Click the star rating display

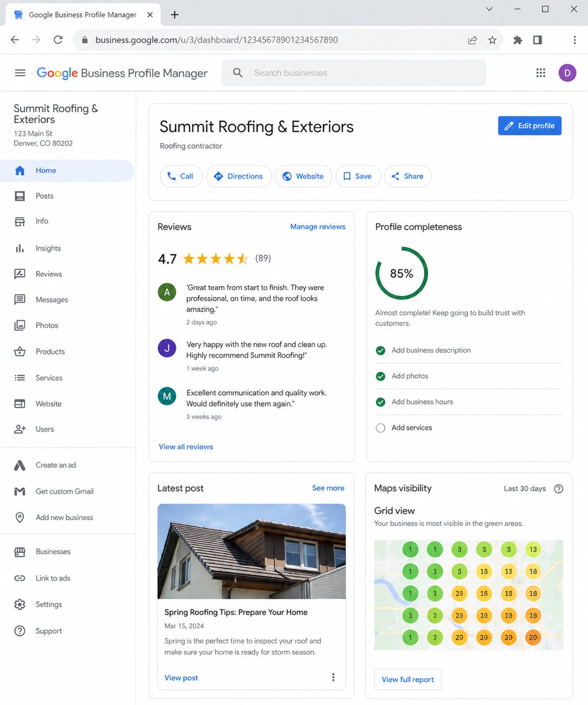215,259
